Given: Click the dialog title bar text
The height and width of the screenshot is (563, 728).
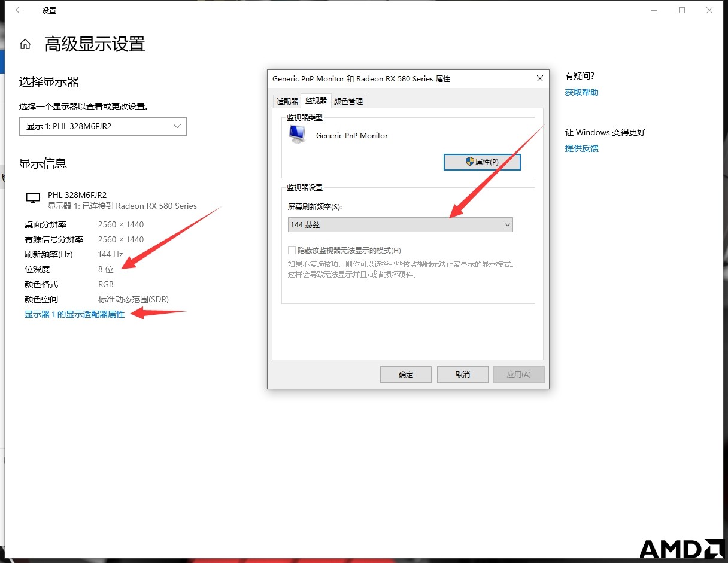Looking at the screenshot, I should [x=362, y=78].
